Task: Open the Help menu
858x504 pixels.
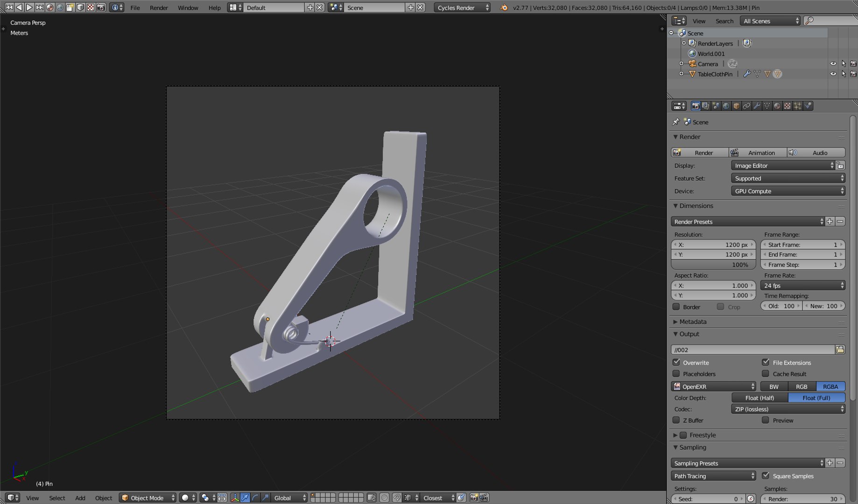Action: point(214,7)
